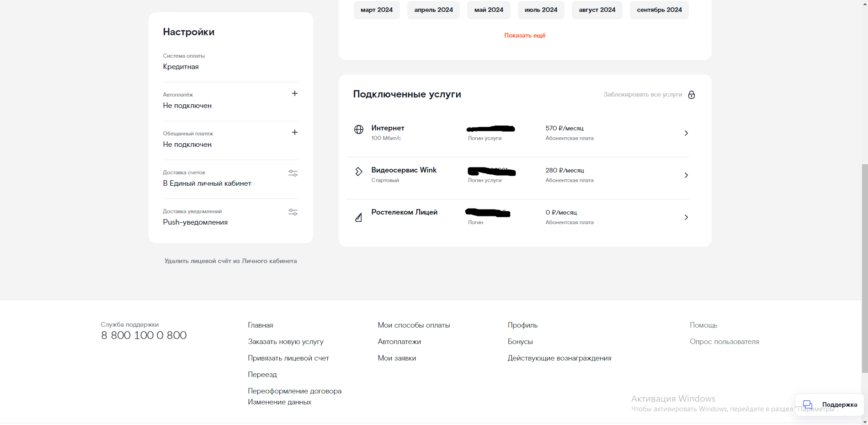868x425 pixels.
Task: Open Помощь footer link
Action: point(703,325)
